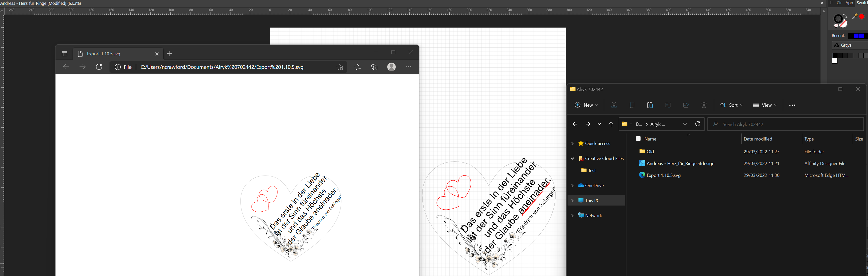Open the New dropdown in File Explorer

[x=586, y=105]
